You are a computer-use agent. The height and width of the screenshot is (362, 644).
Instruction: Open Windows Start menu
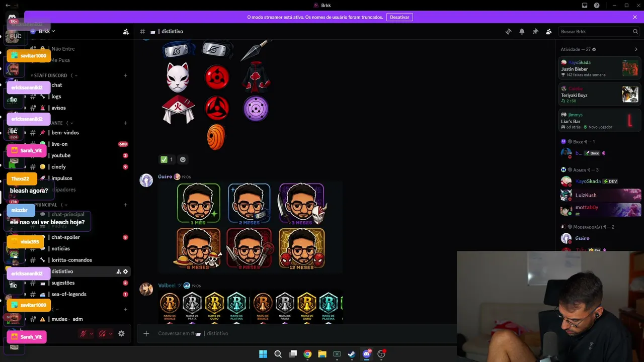click(x=263, y=354)
